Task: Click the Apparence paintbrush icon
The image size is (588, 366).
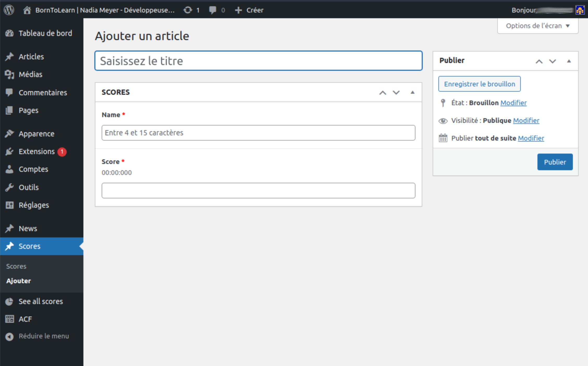Action: click(9, 134)
